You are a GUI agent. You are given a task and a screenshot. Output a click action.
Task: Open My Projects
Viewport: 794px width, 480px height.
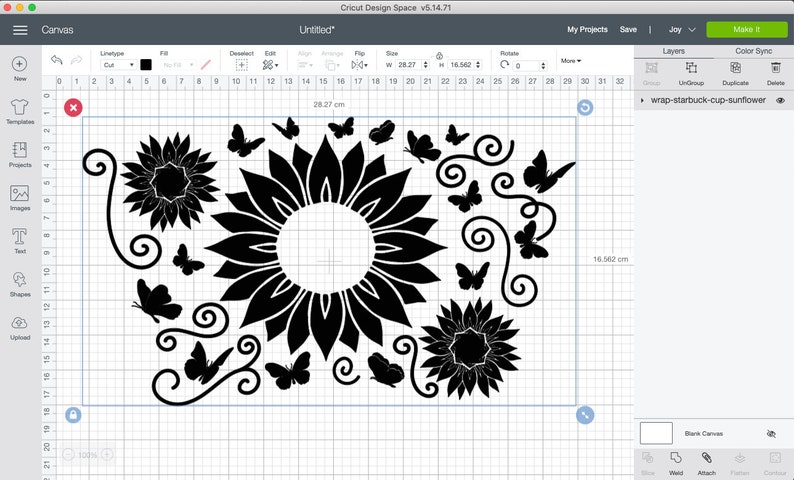click(587, 29)
